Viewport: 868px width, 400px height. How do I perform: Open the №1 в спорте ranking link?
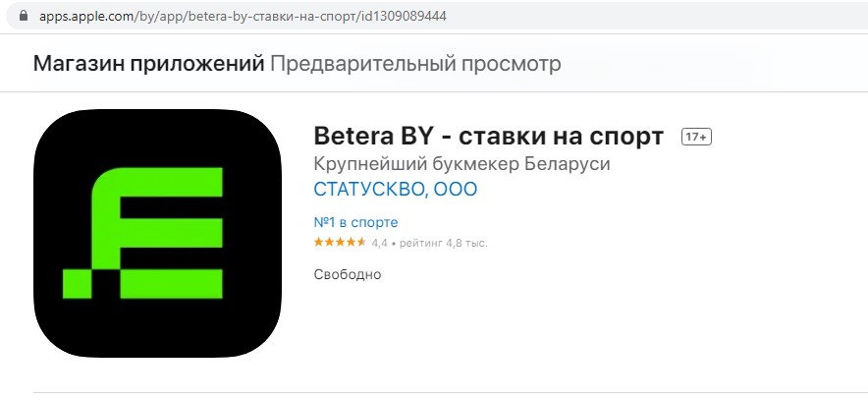coord(355,223)
